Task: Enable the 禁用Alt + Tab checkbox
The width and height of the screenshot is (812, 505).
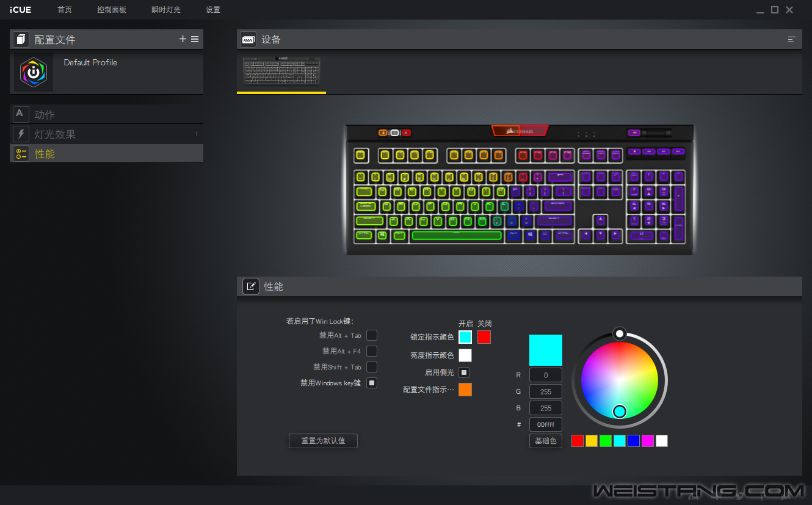Action: click(372, 335)
